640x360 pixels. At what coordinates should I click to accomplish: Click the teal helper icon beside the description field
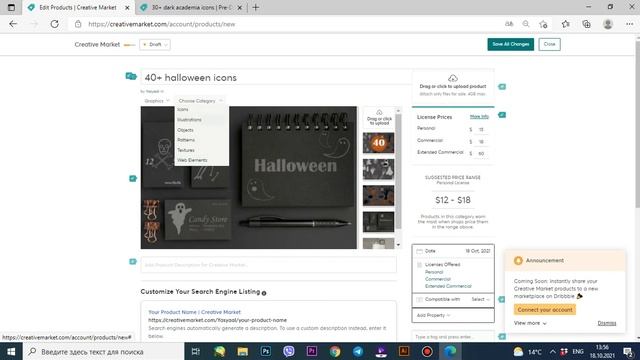[x=133, y=262]
